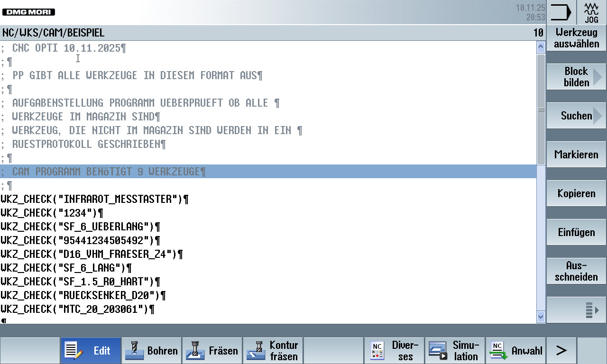The width and height of the screenshot is (607, 364).
Task: Select the WKZ_CHECK("RUECKSENKER_D20") line
Action: point(83,296)
